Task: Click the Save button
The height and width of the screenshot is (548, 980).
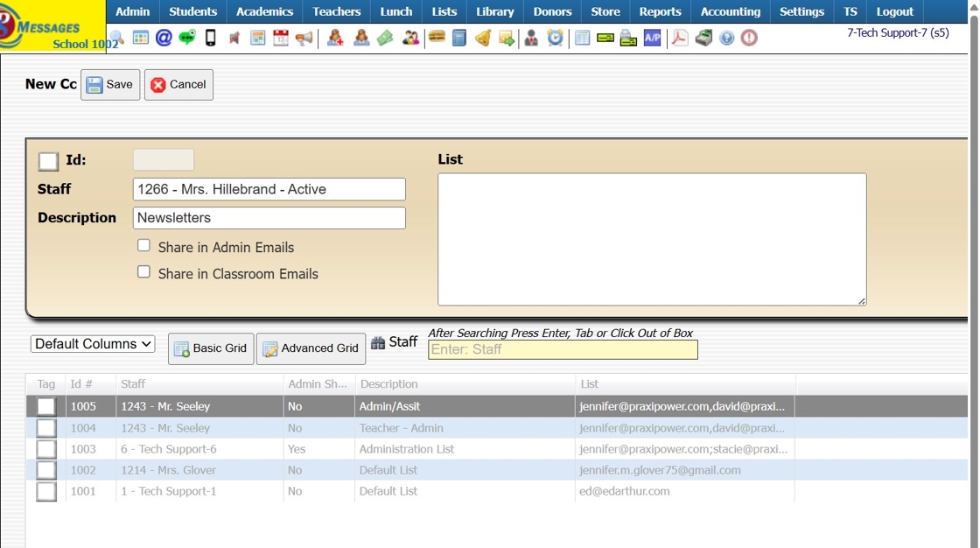Action: coord(110,84)
